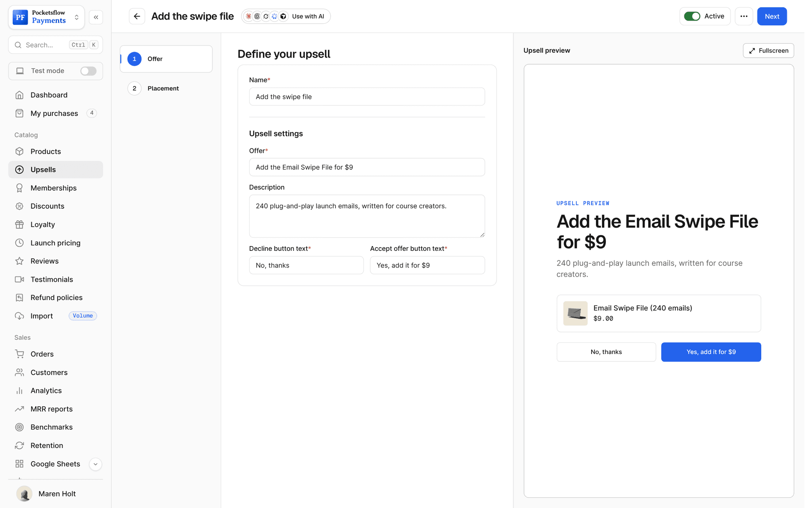Collapse the sidebar with double chevron
This screenshot has width=812, height=508.
point(96,17)
